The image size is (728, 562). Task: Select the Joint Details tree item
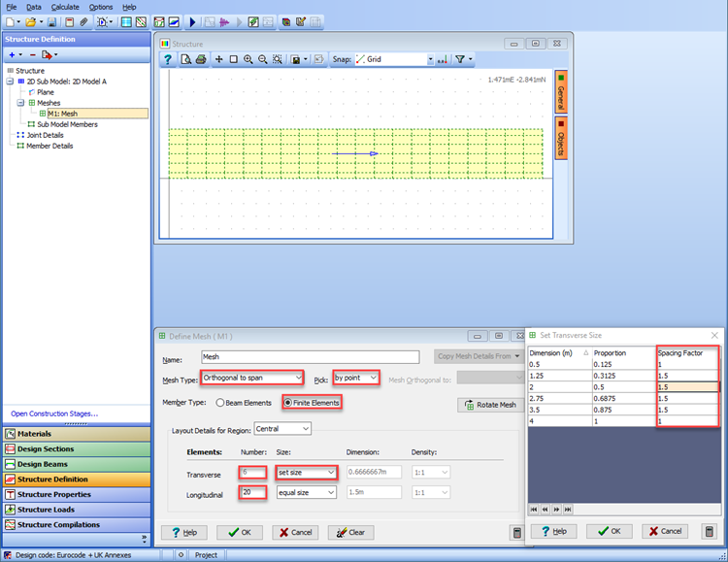pyautogui.click(x=45, y=135)
